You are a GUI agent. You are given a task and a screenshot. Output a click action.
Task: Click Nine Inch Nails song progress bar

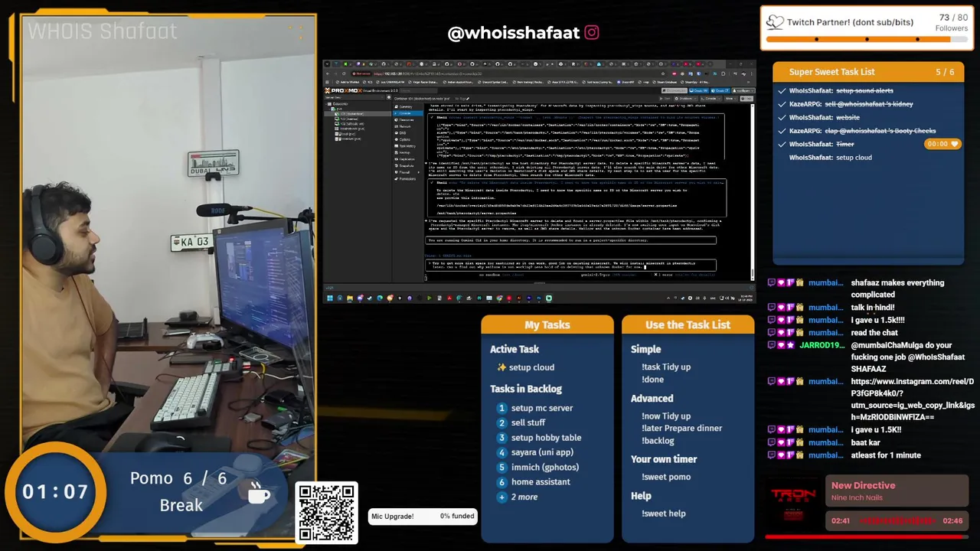pos(867,536)
